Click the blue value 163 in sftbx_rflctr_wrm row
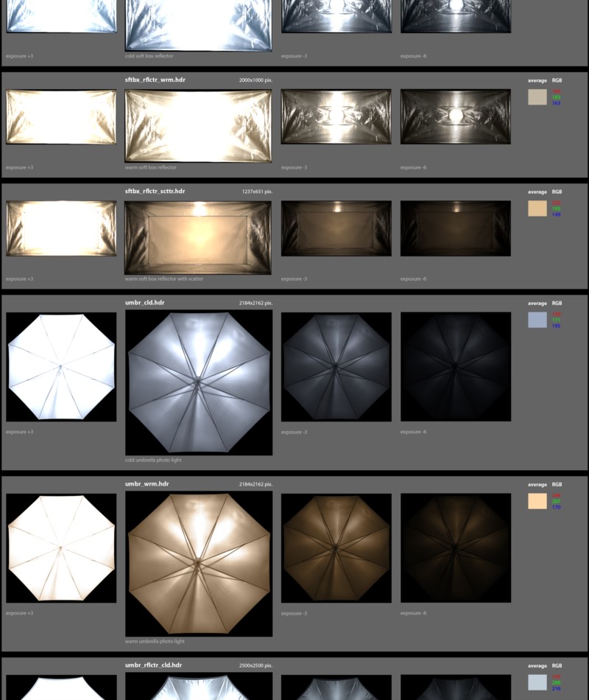The image size is (589, 700). pyautogui.click(x=556, y=103)
